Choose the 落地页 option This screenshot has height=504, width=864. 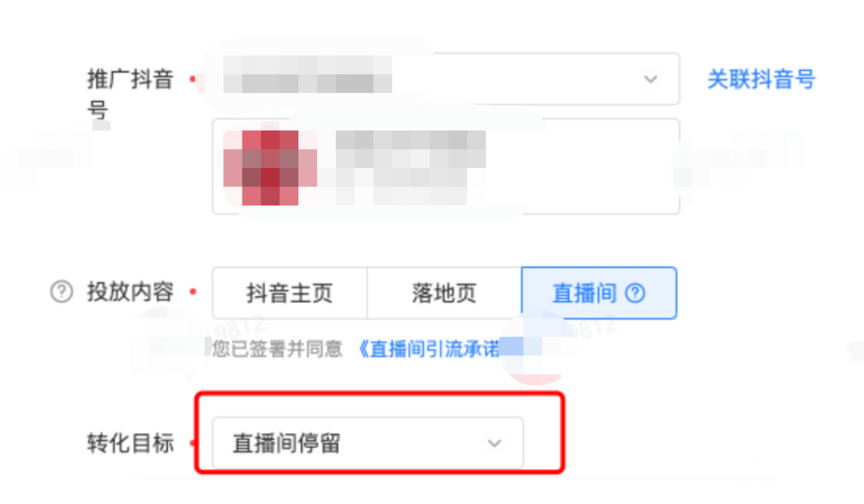[x=444, y=293]
